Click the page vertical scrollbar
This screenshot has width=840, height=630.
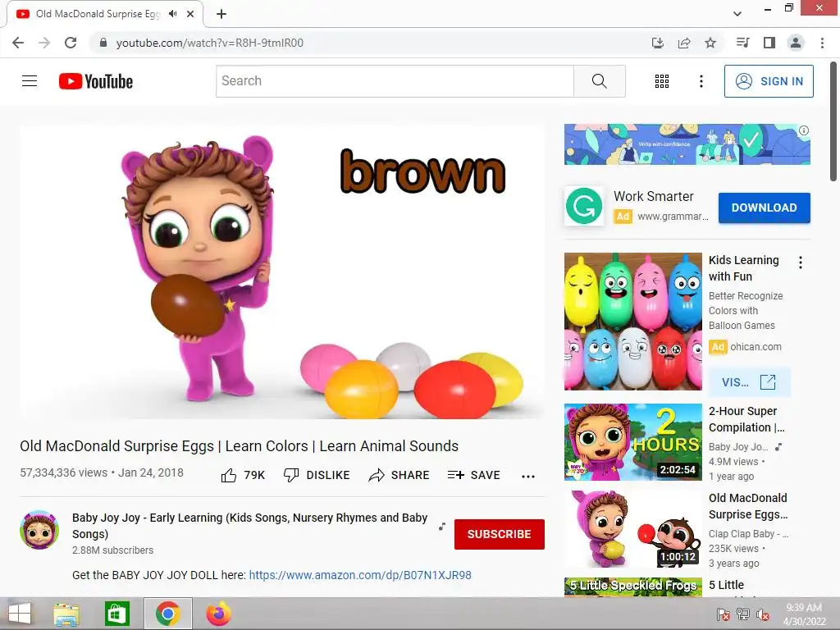[x=833, y=123]
